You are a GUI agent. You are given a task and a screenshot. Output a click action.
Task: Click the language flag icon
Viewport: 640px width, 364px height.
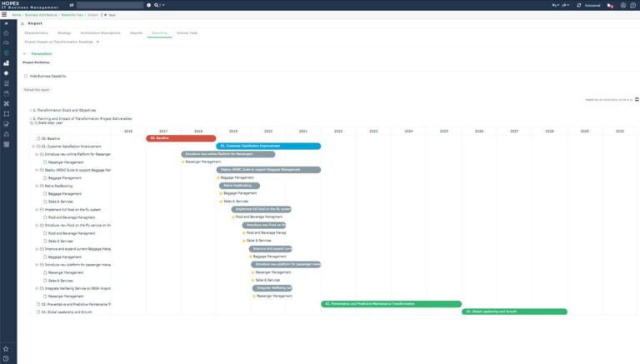(609, 5)
